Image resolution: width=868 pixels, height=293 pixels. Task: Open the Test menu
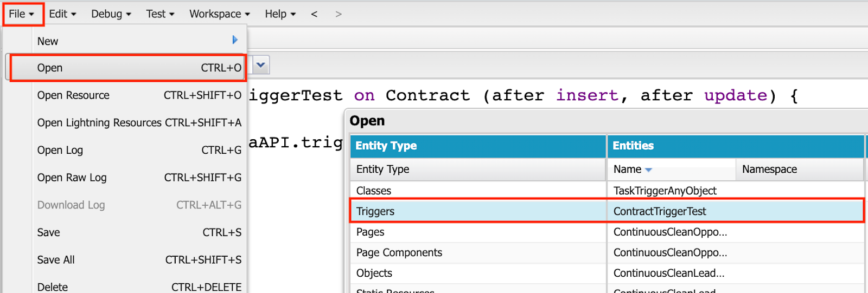pyautogui.click(x=160, y=14)
